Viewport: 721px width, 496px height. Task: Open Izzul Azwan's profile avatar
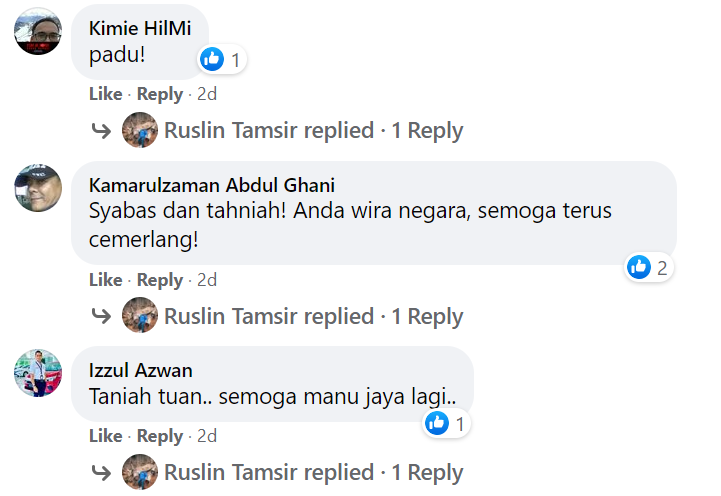click(39, 373)
